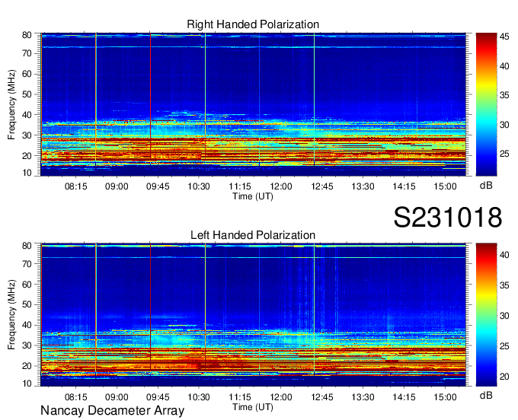
Task: Click the dB label beside the Left Handed color bar
Action: tap(486, 396)
